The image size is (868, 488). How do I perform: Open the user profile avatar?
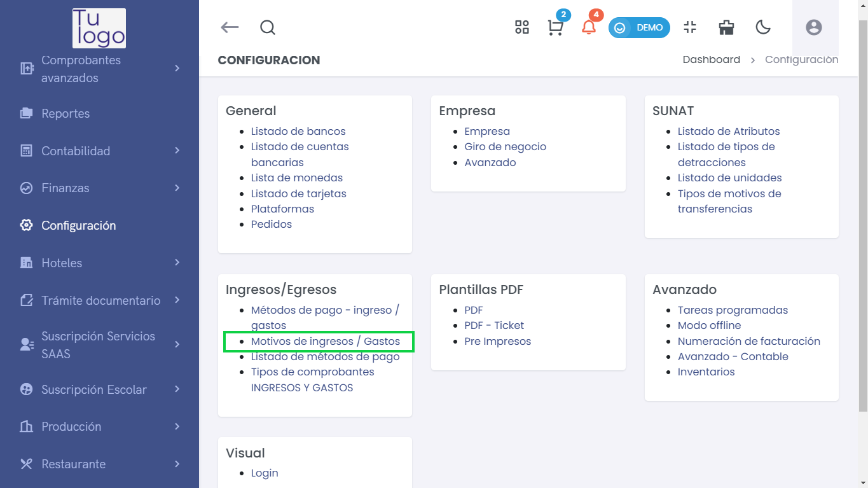(x=814, y=27)
